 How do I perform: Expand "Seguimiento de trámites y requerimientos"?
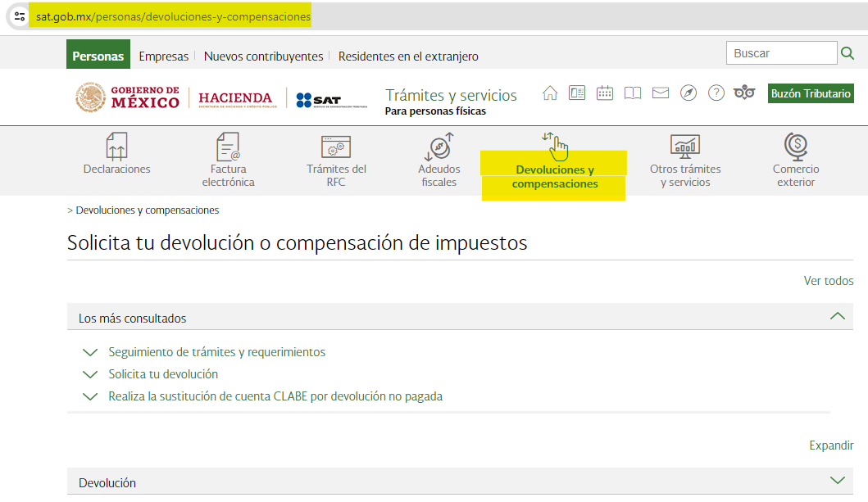point(90,353)
